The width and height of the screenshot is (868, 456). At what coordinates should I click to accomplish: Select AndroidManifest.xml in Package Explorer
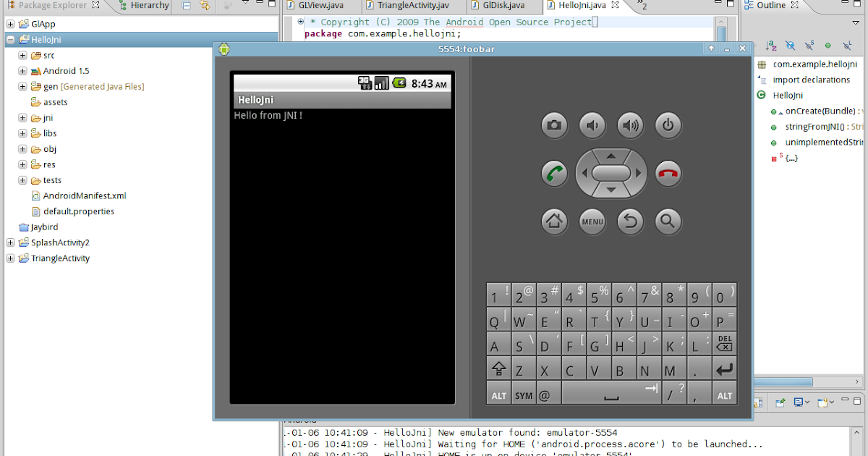tap(79, 195)
